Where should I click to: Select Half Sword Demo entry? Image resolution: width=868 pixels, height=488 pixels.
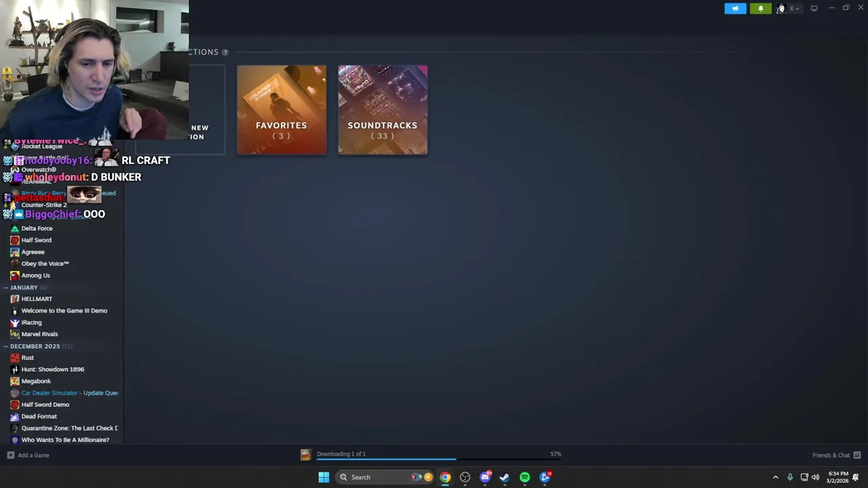coord(45,405)
